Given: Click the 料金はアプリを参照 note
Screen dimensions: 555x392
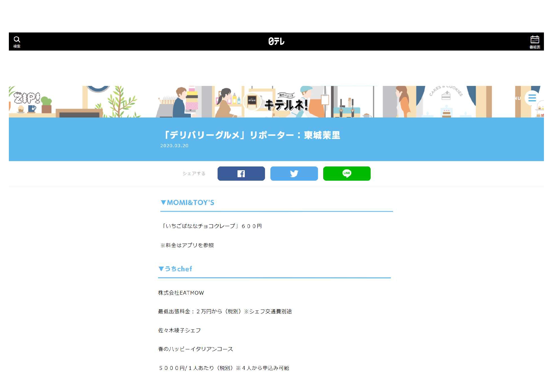Looking at the screenshot, I should (x=187, y=245).
